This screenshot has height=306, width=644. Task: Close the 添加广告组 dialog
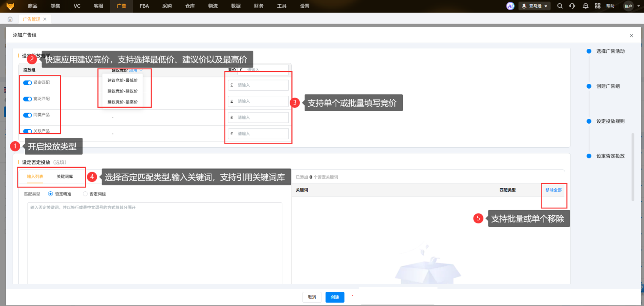click(631, 36)
